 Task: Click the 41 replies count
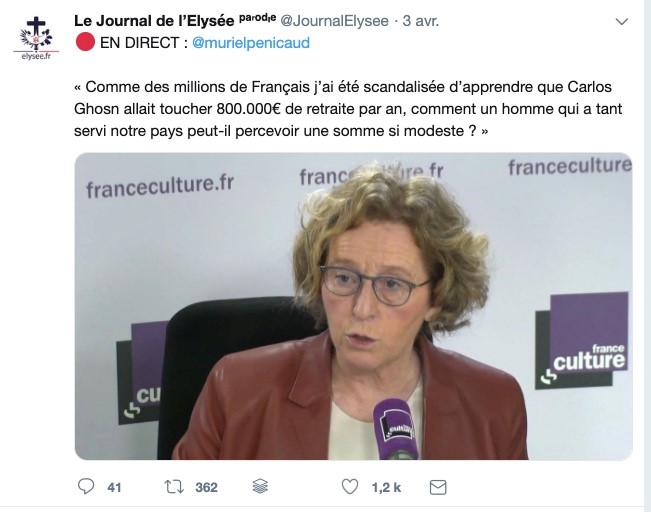tap(114, 487)
